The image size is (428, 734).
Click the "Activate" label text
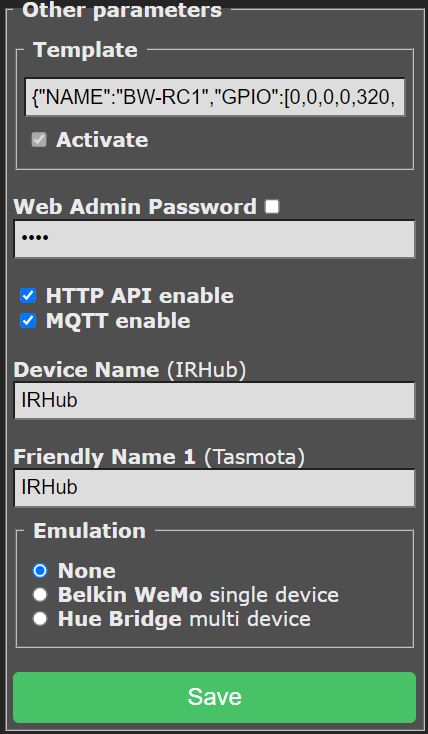point(102,140)
